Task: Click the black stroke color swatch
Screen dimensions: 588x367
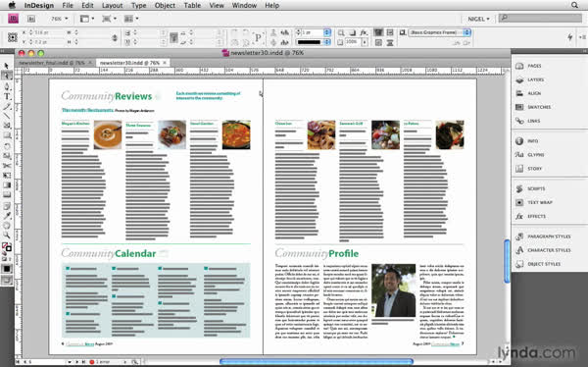Action: point(310,42)
